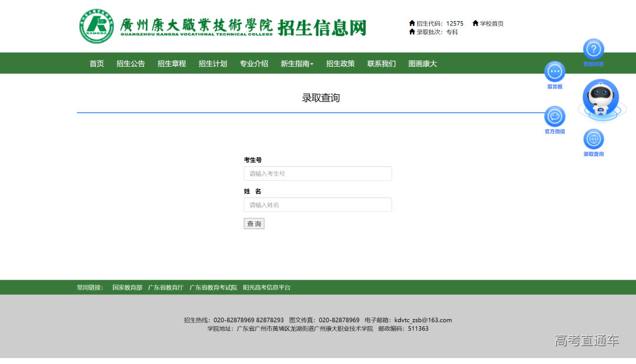Expand the 新生指南 dropdown menu
636x364 pixels.
(x=297, y=63)
